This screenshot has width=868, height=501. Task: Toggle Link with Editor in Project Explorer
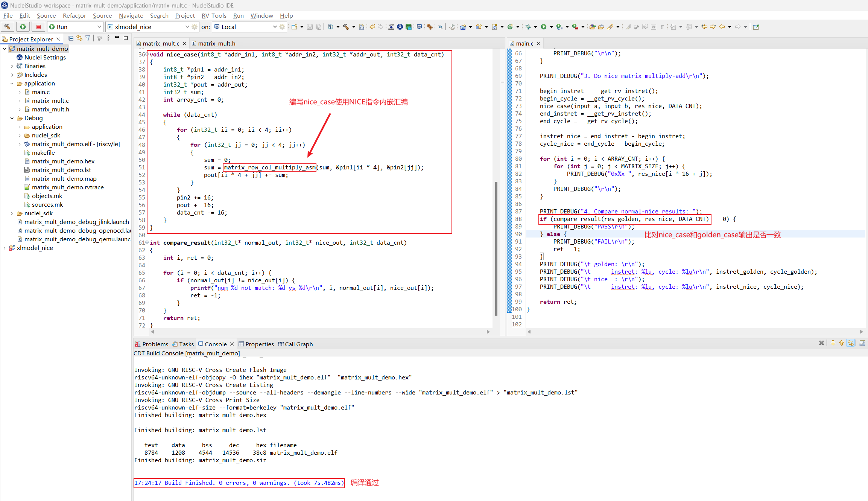(79, 38)
